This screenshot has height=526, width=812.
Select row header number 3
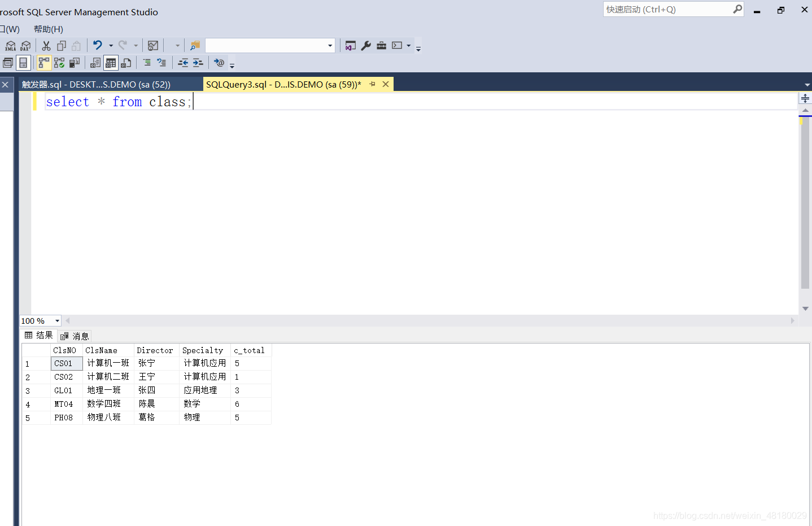click(36, 390)
